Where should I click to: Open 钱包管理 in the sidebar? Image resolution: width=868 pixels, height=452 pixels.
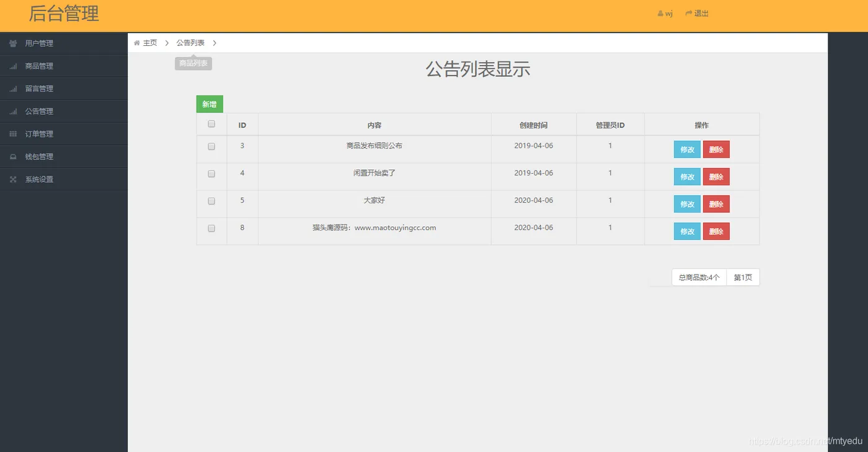click(64, 157)
